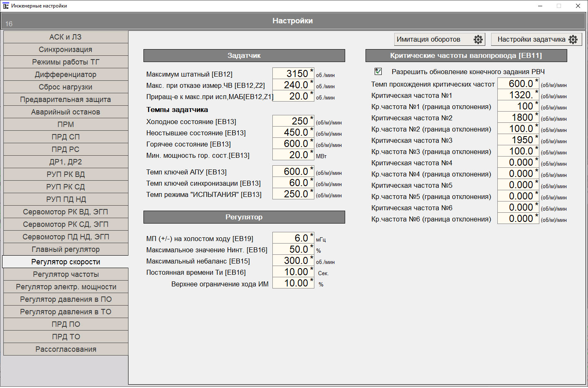Edit Критическая частота №2 value

pos(518,117)
